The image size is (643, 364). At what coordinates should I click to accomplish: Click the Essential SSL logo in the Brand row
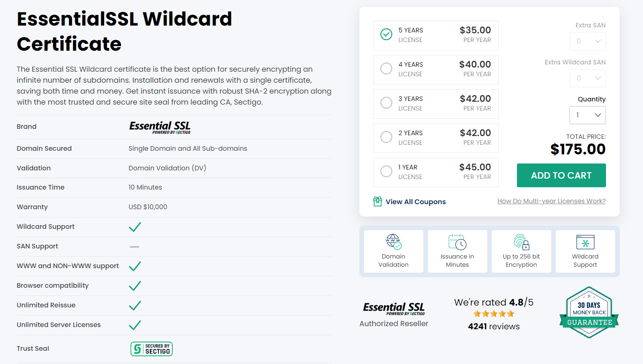(160, 127)
